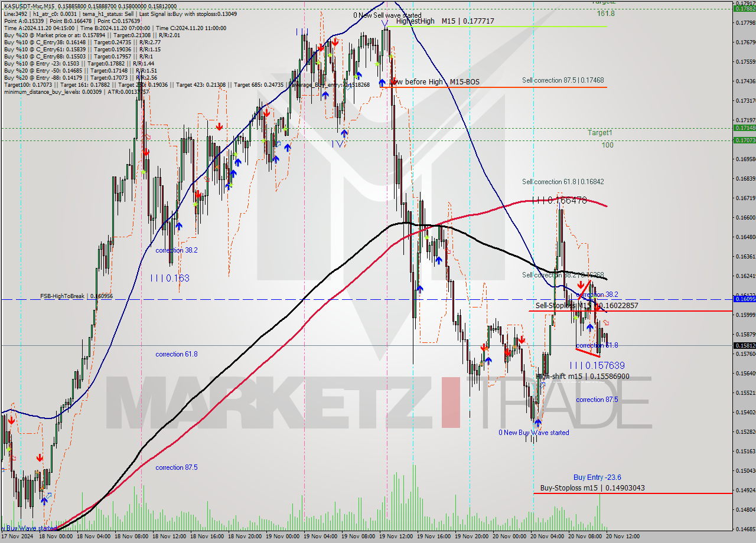Viewport: 756px width, 543px height.
Task: Click the 'I I I 0.157639' wave label
Action: [597, 366]
